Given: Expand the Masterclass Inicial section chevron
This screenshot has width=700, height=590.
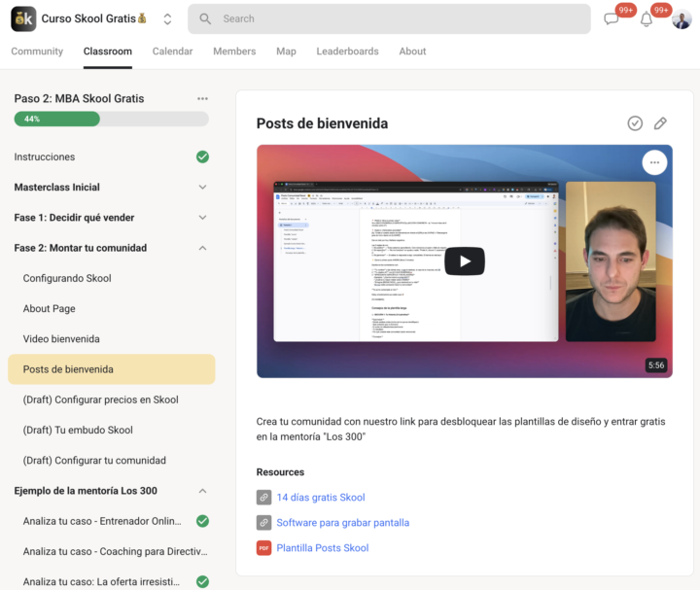Looking at the screenshot, I should pos(202,188).
